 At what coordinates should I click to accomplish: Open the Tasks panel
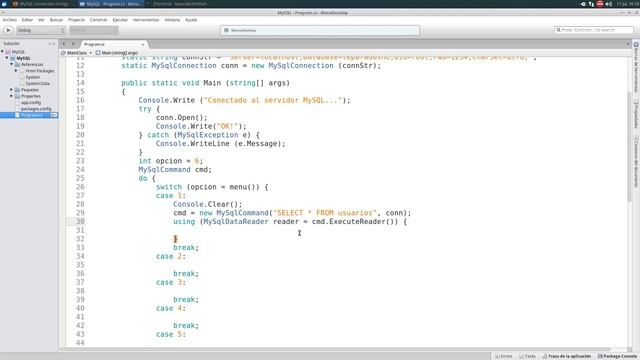point(527,356)
